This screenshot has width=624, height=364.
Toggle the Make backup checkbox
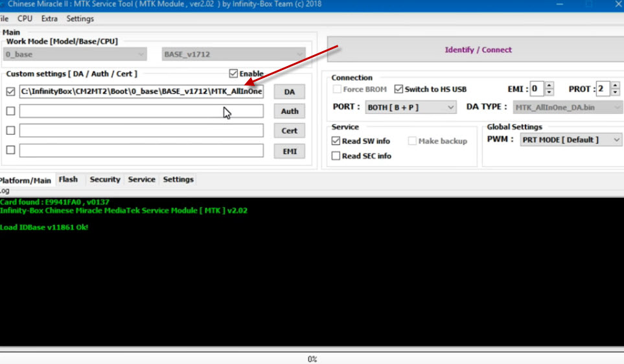coord(412,141)
